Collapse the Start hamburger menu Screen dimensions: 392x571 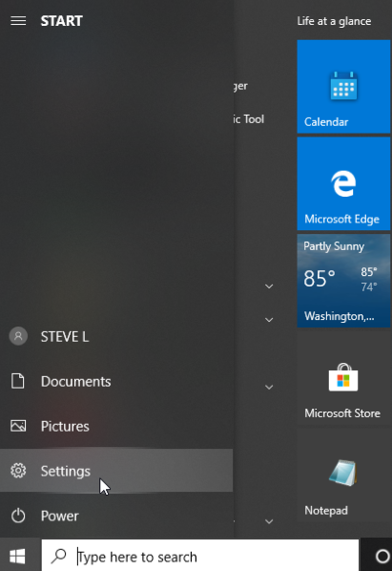pos(18,21)
